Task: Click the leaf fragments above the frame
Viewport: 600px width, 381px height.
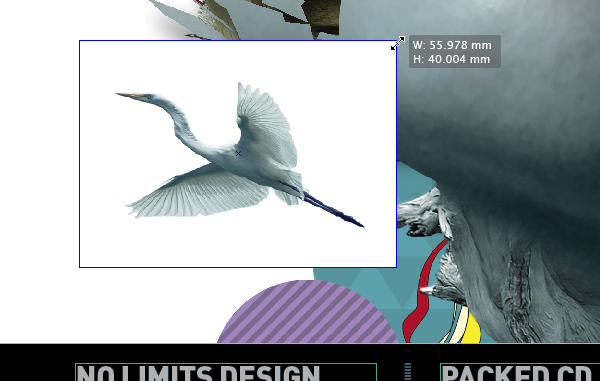Action: [268, 17]
